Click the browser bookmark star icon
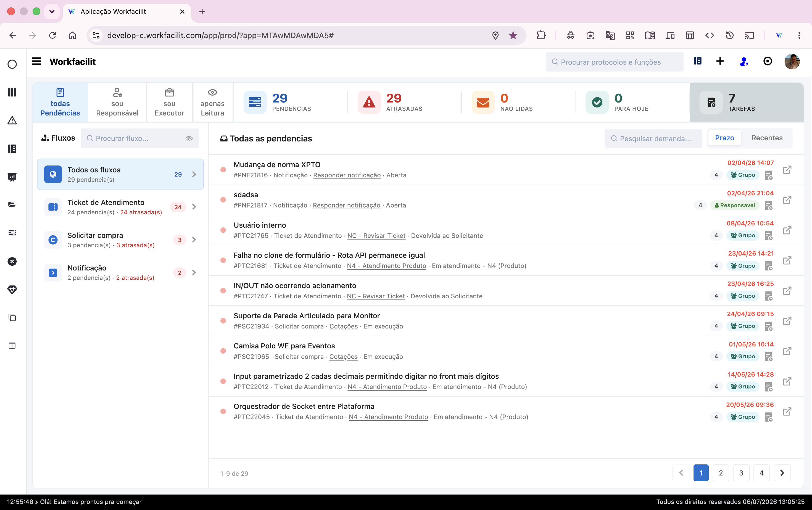 click(513, 35)
